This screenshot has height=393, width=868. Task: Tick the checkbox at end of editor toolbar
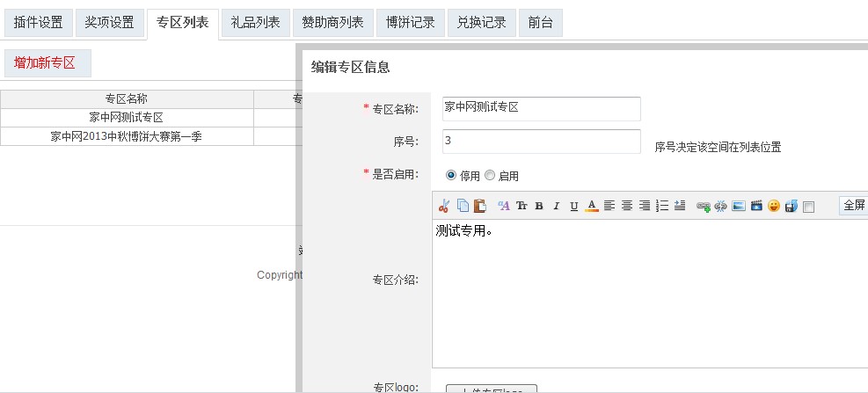pos(809,207)
